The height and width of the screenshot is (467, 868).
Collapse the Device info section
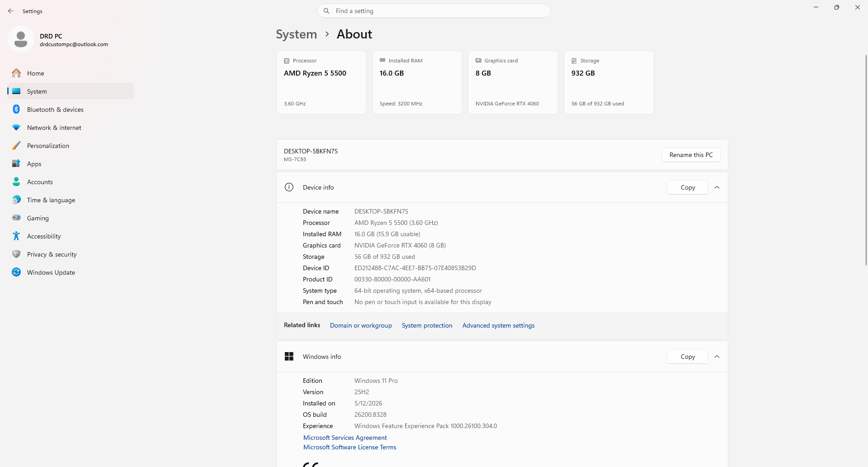pos(717,187)
